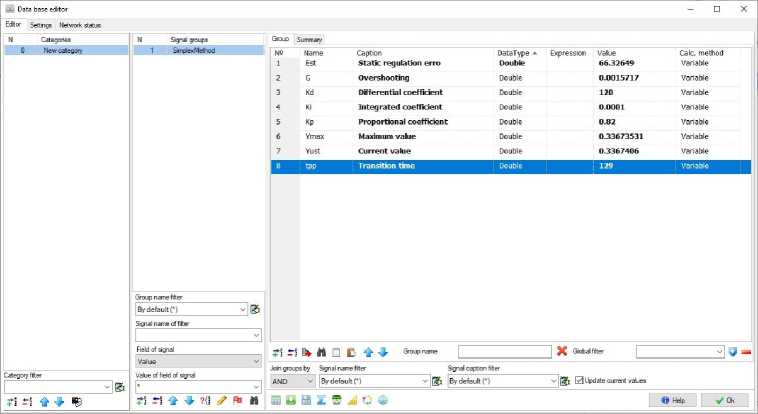Click the blue up arrow under Category filter
This screenshot has width=758, height=414.
(x=43, y=401)
